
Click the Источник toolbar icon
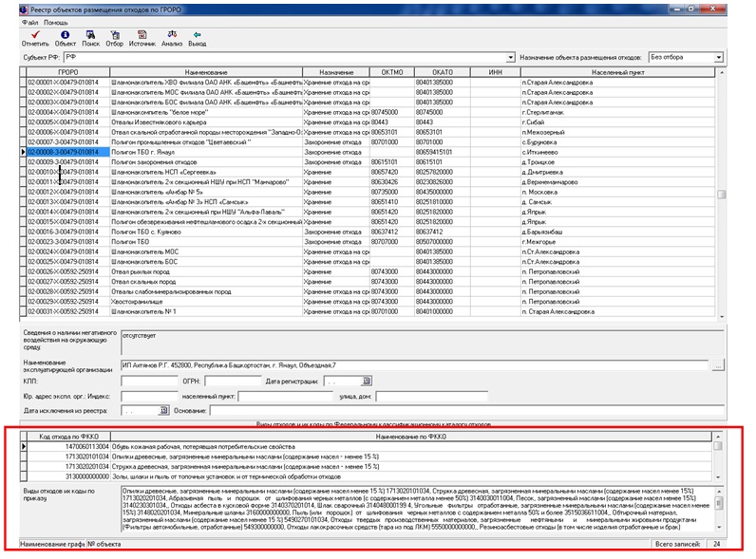[x=142, y=36]
